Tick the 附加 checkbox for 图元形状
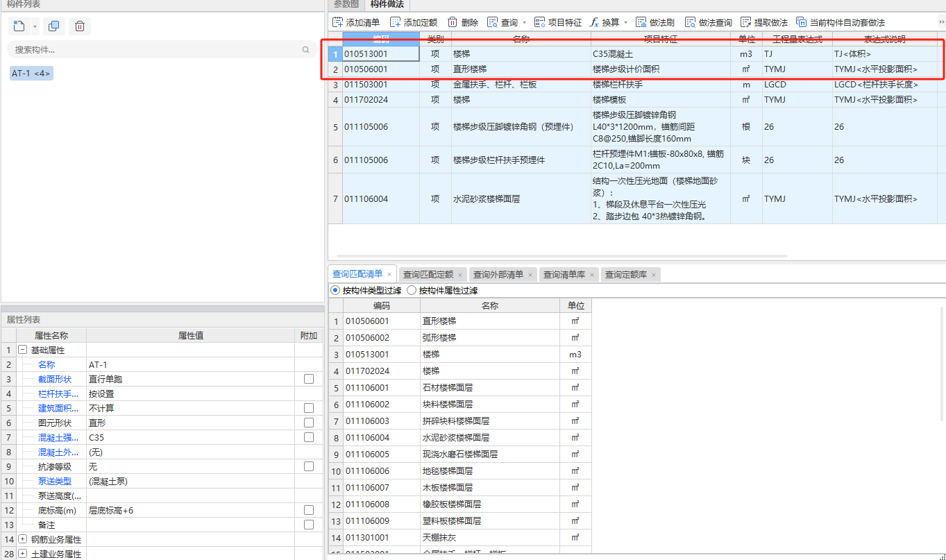 [309, 423]
